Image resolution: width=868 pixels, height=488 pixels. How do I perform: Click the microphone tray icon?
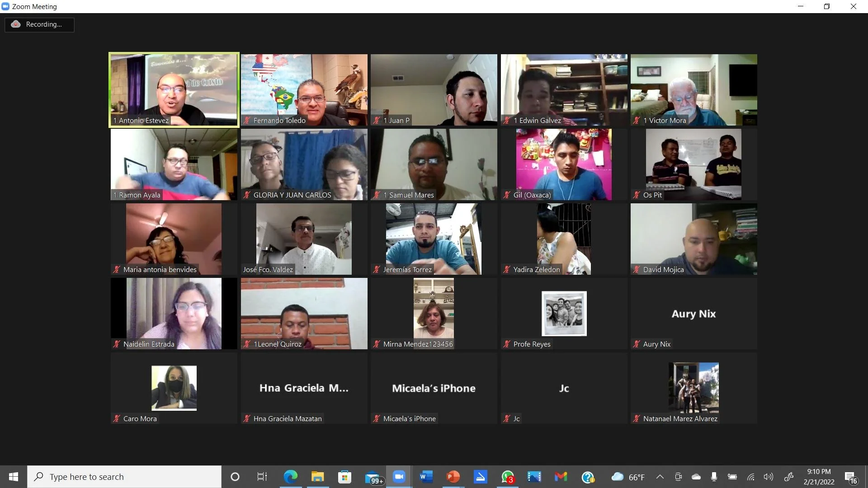[714, 477]
